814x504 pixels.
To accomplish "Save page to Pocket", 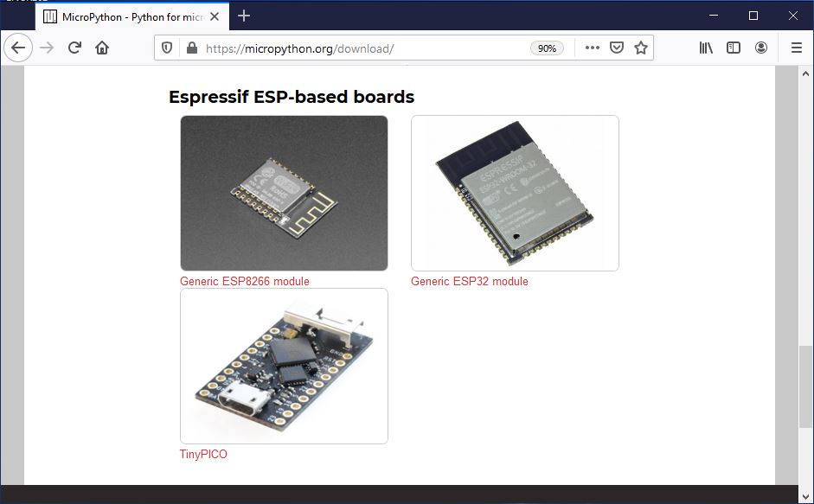I will (616, 48).
